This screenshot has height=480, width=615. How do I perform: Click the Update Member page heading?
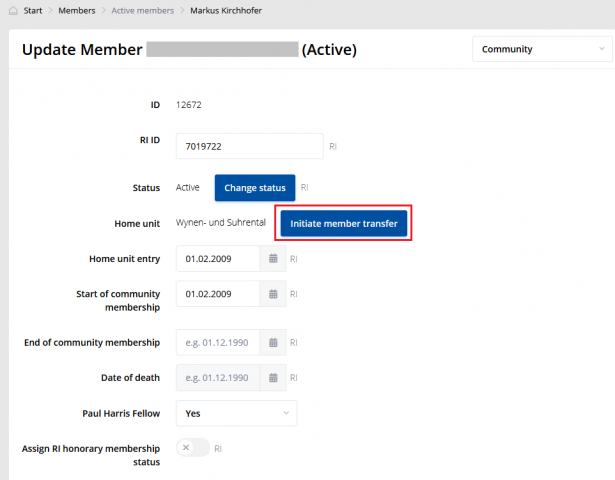(82, 50)
